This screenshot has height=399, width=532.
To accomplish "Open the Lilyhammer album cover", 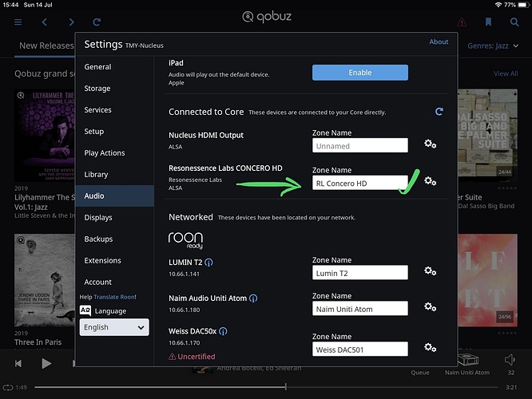I will 45,136.
